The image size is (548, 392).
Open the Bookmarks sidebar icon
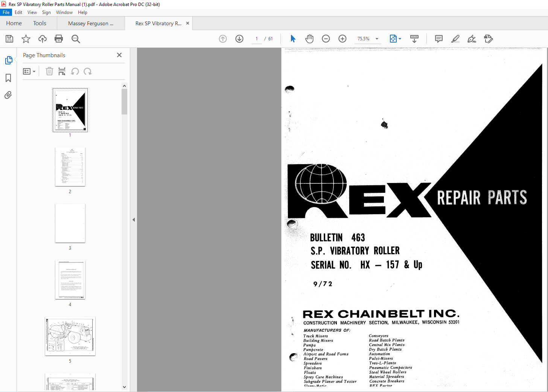pos(8,78)
